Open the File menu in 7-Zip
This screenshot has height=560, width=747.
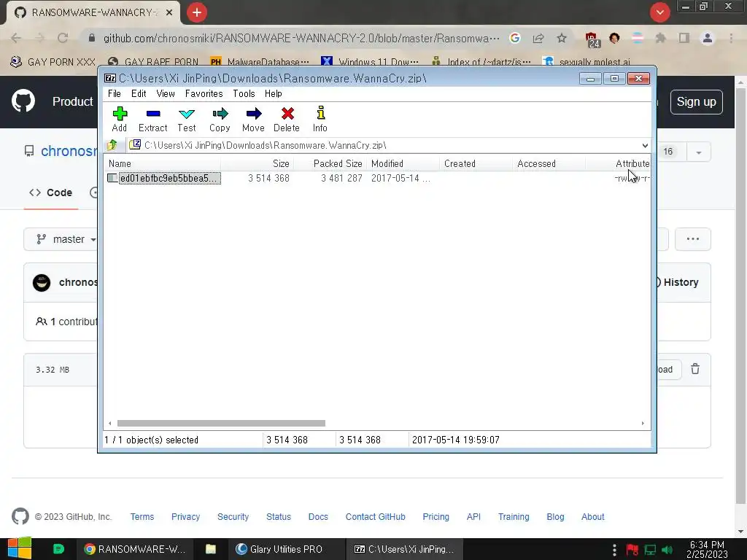pyautogui.click(x=115, y=93)
